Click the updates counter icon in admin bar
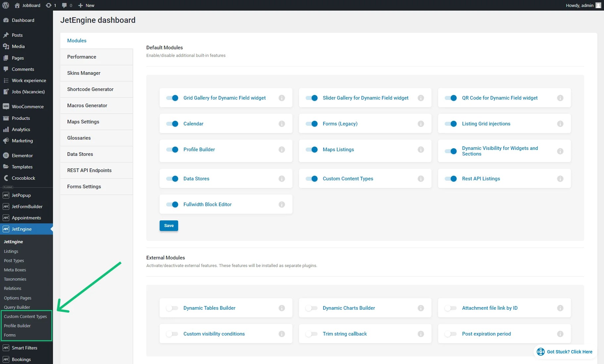604x364 pixels. click(x=48, y=5)
